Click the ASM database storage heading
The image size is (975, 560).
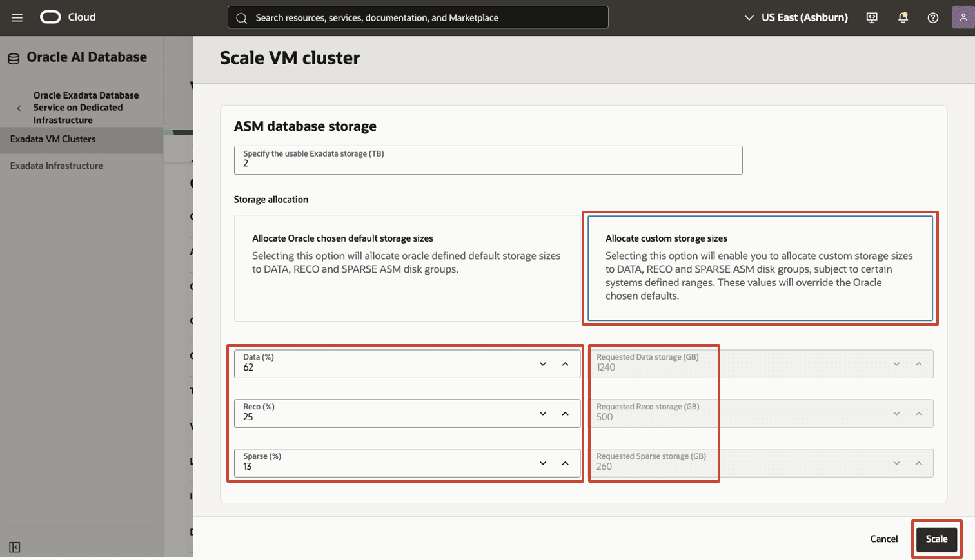tap(305, 126)
